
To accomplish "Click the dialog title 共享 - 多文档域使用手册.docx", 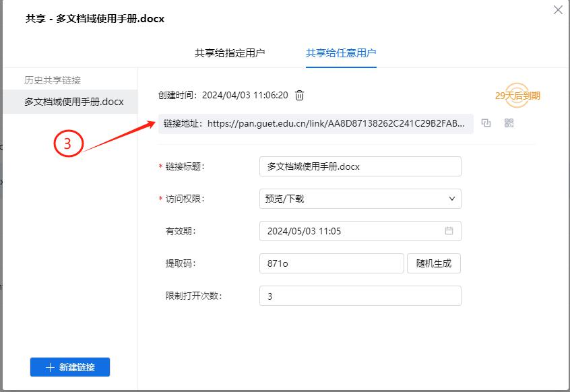I will 95,19.
